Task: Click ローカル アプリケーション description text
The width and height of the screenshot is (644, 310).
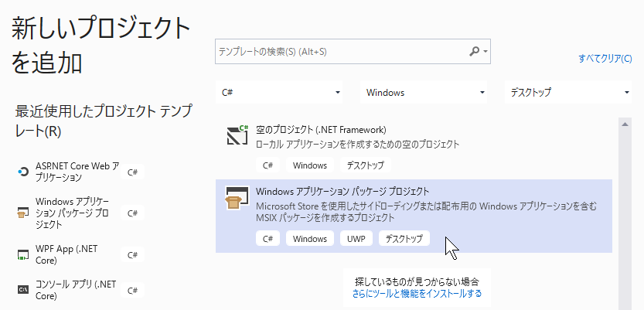Action: [x=357, y=144]
